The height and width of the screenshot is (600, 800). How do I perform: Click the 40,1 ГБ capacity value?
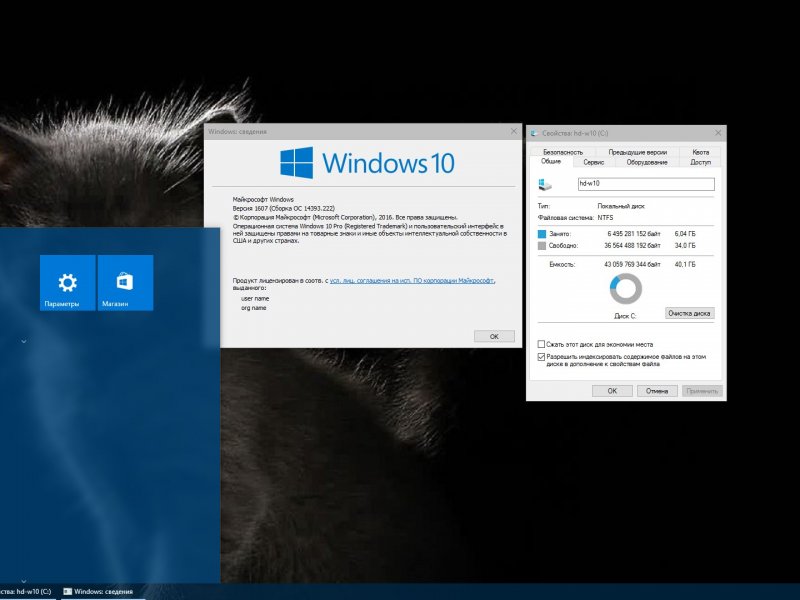pos(685,264)
